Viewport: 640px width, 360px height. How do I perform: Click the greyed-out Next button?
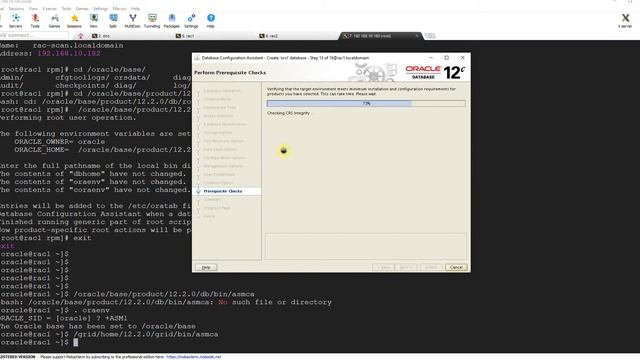click(x=406, y=267)
